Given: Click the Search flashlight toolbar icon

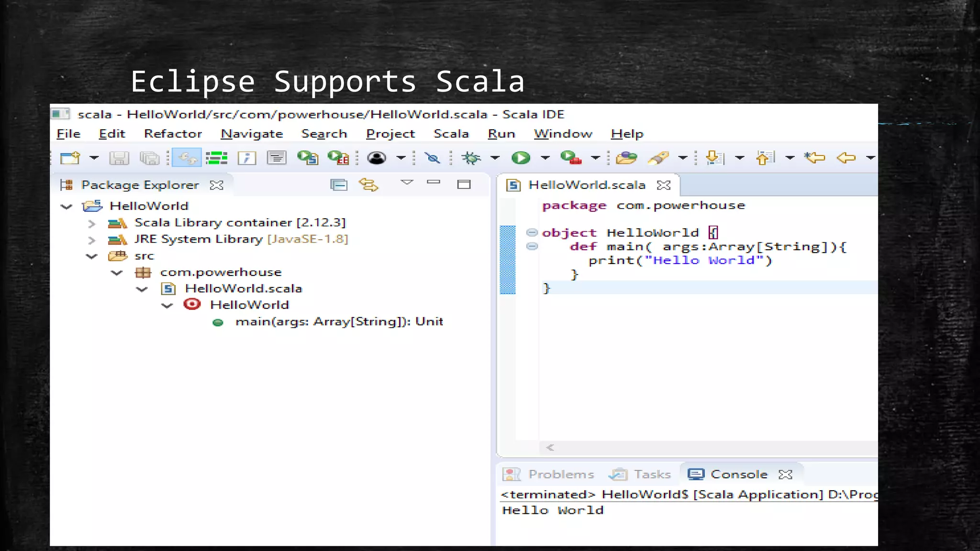Looking at the screenshot, I should pyautogui.click(x=658, y=158).
